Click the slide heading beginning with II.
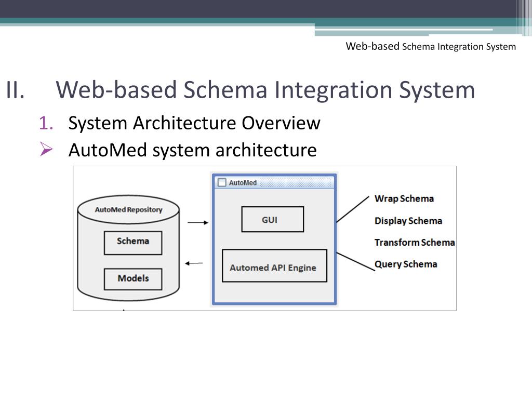 pyautogui.click(x=240, y=90)
